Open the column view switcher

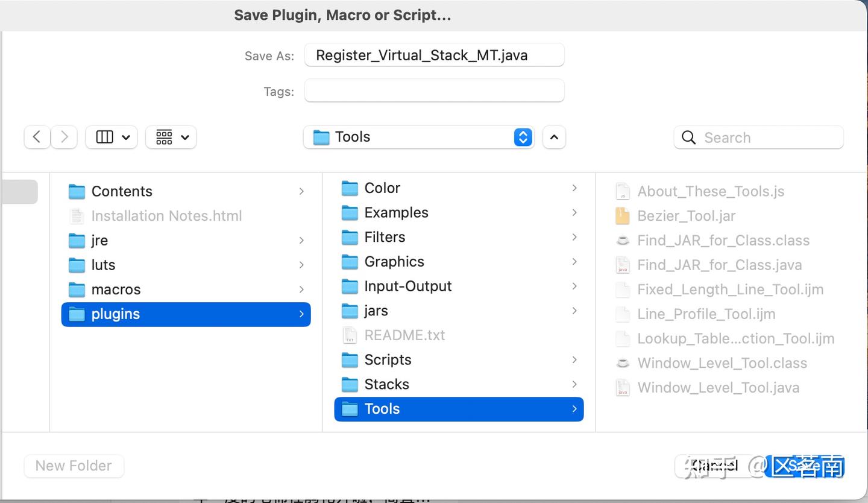[112, 137]
